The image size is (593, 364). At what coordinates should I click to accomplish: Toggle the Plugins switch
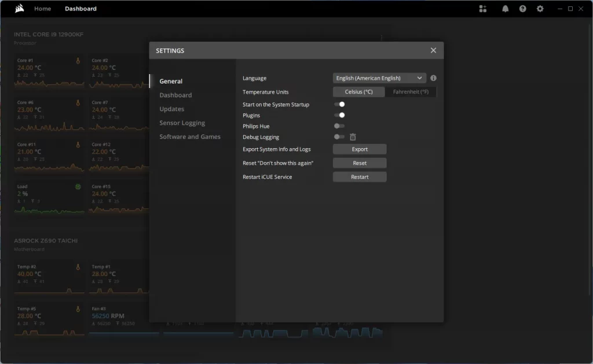[339, 115]
